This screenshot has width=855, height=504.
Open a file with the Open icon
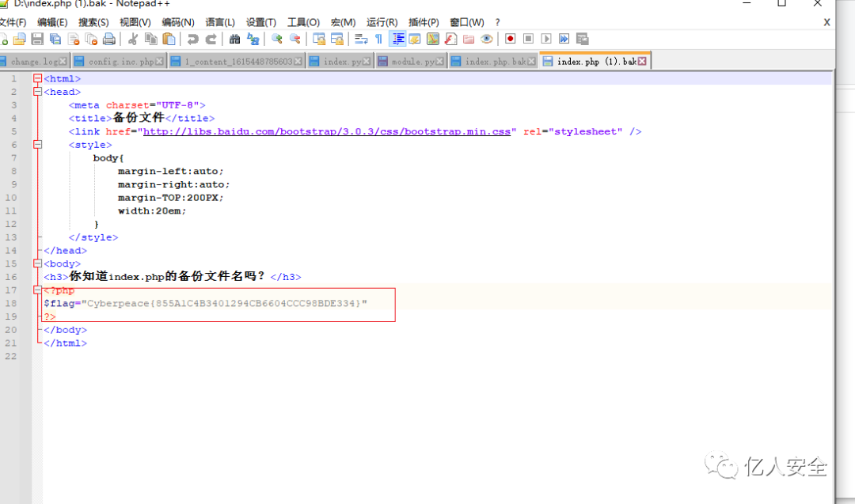[20, 39]
